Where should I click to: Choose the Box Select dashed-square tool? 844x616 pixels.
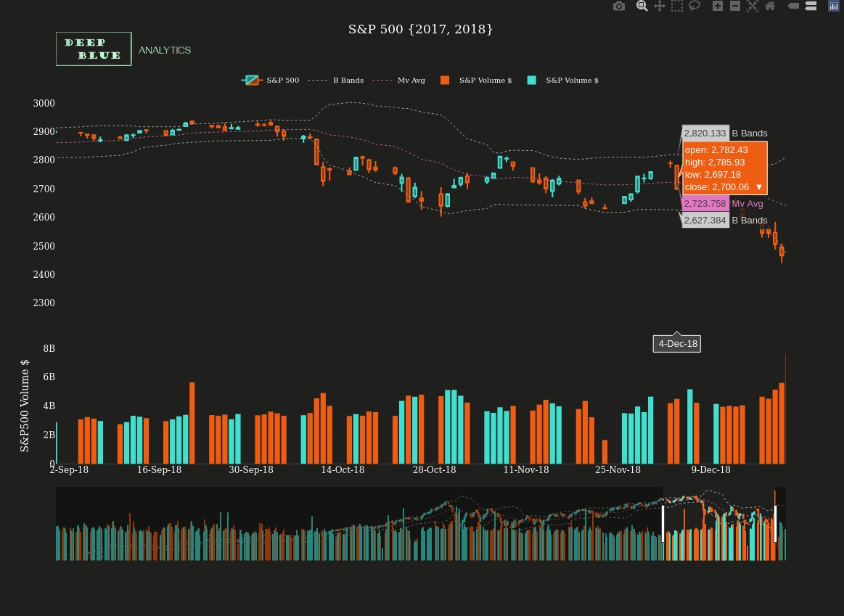(x=677, y=6)
